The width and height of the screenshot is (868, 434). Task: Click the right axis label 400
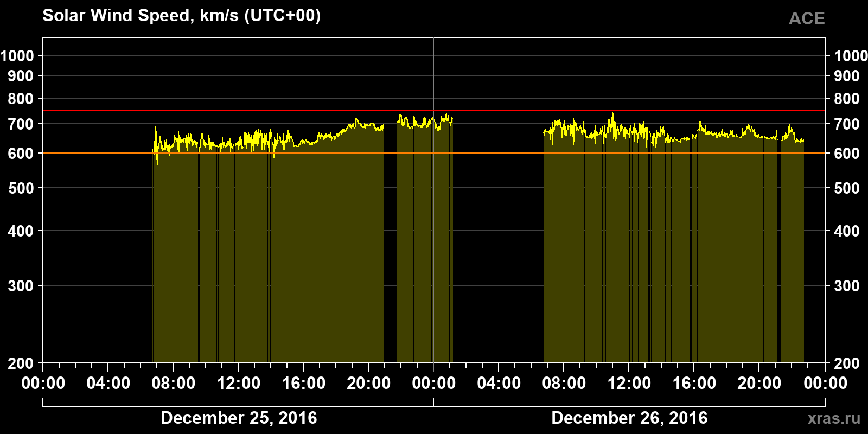tap(847, 231)
